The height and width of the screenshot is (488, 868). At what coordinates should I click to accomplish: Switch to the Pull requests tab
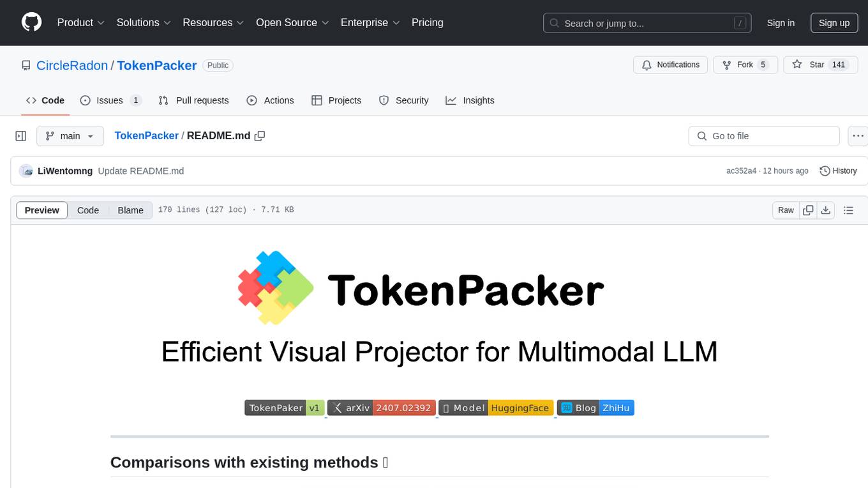(x=193, y=100)
